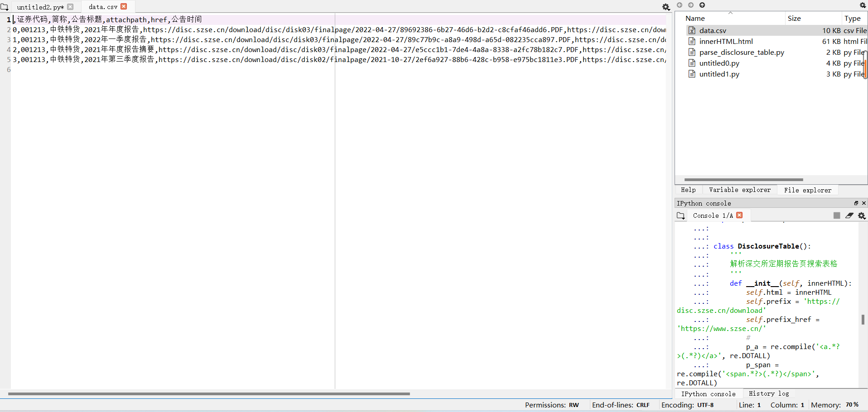Switch to the bottom IPython console tab
This screenshot has height=412, width=868.
709,394
